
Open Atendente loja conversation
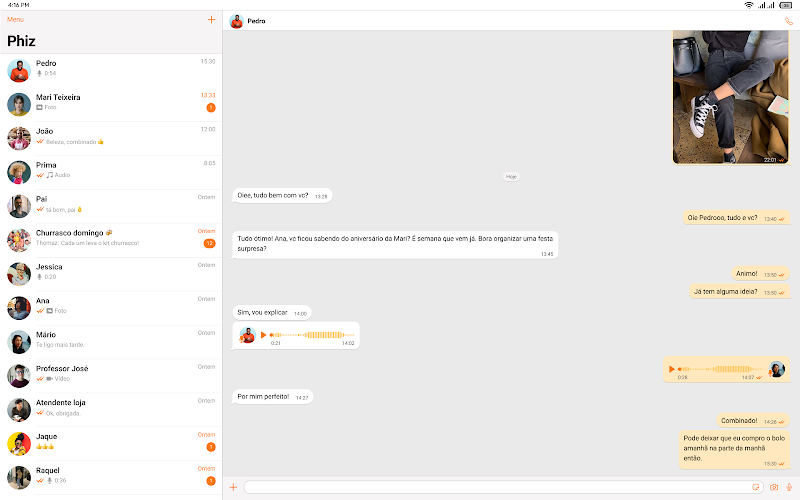click(111, 410)
